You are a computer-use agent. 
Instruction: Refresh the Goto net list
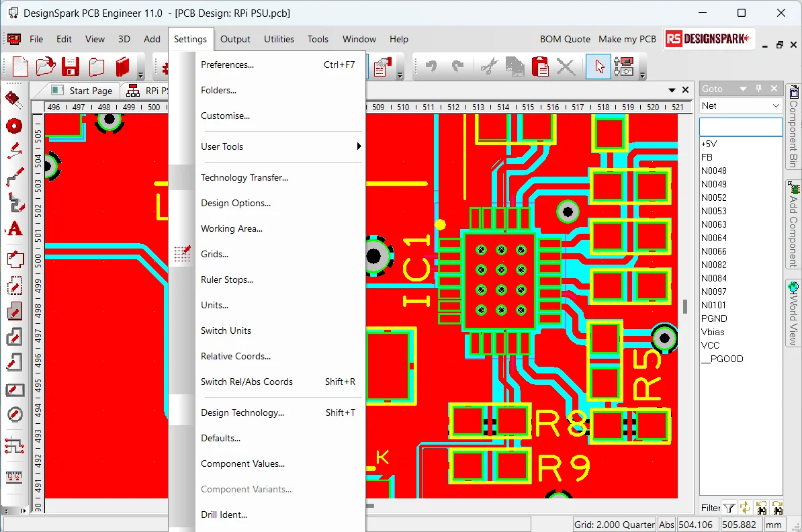[746, 508]
